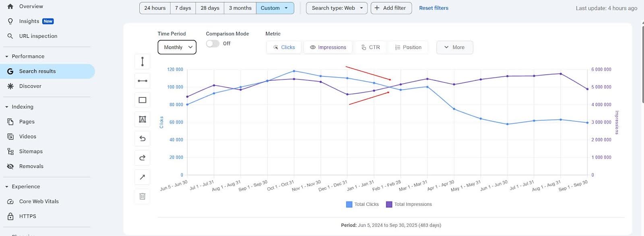Toggle the Clicks metric
The height and width of the screenshot is (236, 644).
coord(284,47)
